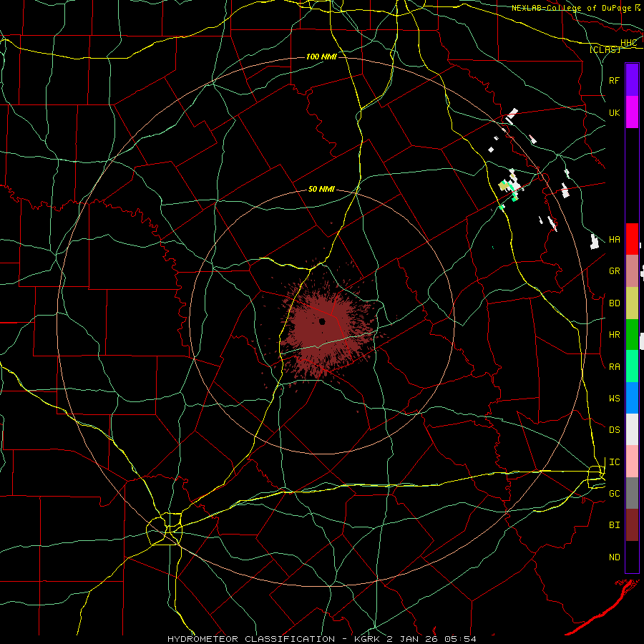Click the 'HR' legend label
The height and width of the screenshot is (644, 644).
tap(614, 335)
